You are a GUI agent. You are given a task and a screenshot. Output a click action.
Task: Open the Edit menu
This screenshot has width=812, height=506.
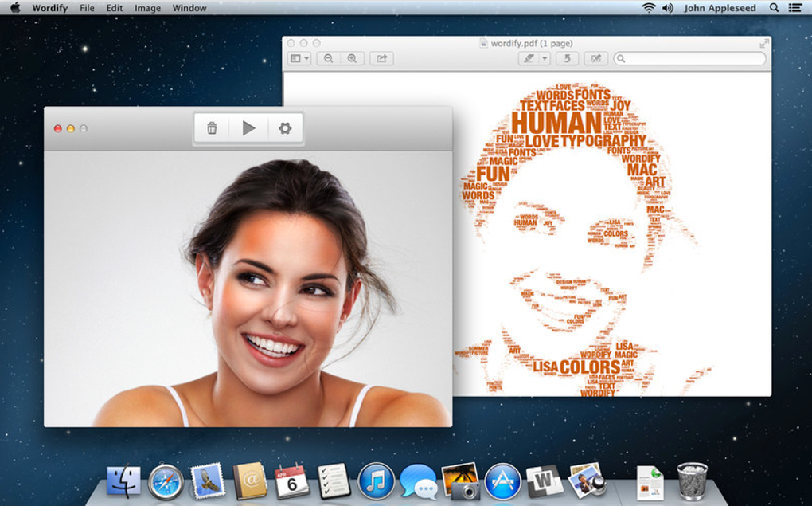click(115, 8)
